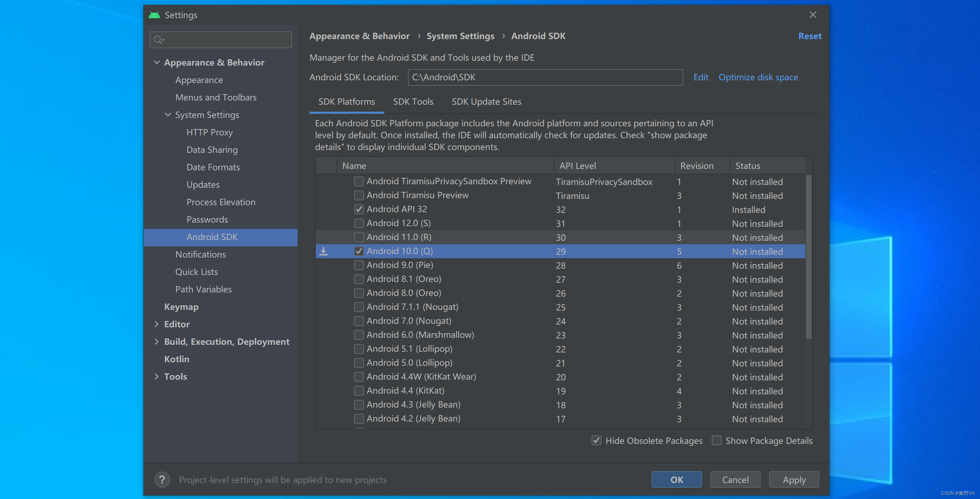Click System Settings breadcrumb
Image resolution: width=980 pixels, height=499 pixels.
coord(460,36)
